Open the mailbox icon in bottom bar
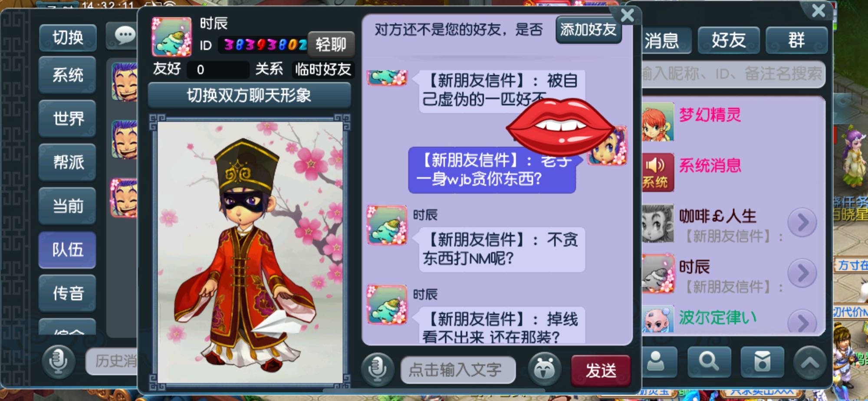Viewport: 868px width, 401px height. coord(762,362)
